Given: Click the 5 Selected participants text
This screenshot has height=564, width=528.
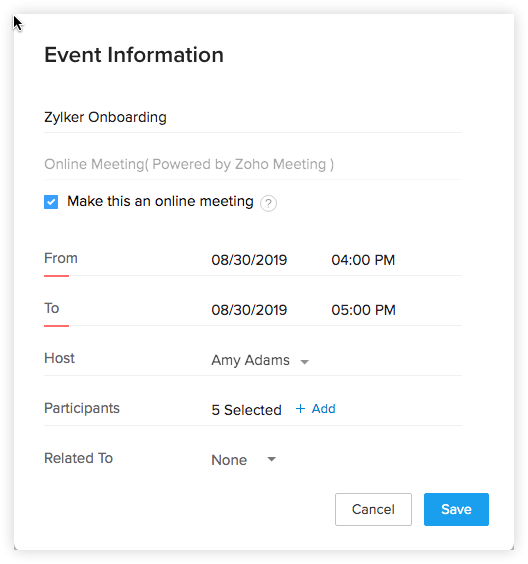Looking at the screenshot, I should click(246, 410).
